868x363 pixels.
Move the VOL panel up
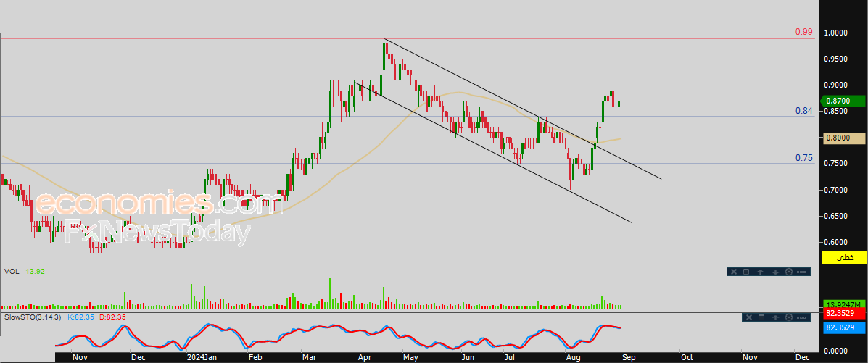[761, 272]
